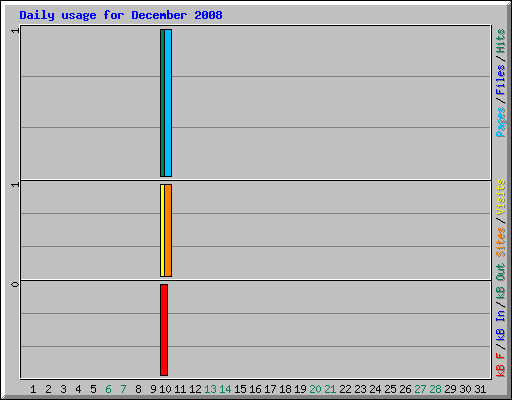Click day 22 on the date axis

[345, 389]
